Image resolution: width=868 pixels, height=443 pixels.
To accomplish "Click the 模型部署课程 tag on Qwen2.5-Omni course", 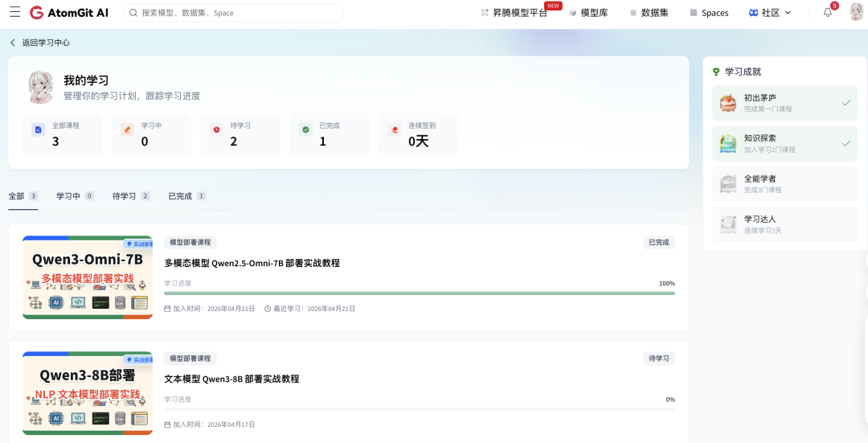I will [190, 243].
